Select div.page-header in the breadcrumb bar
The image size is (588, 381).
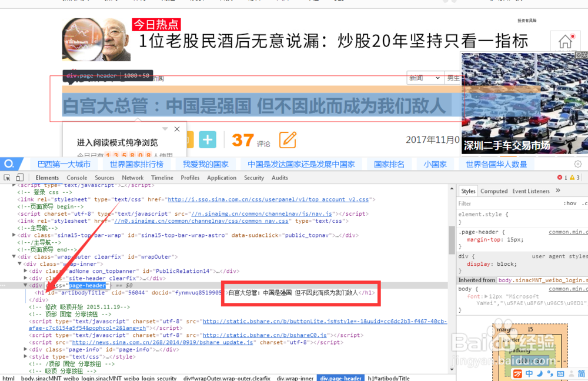340,378
